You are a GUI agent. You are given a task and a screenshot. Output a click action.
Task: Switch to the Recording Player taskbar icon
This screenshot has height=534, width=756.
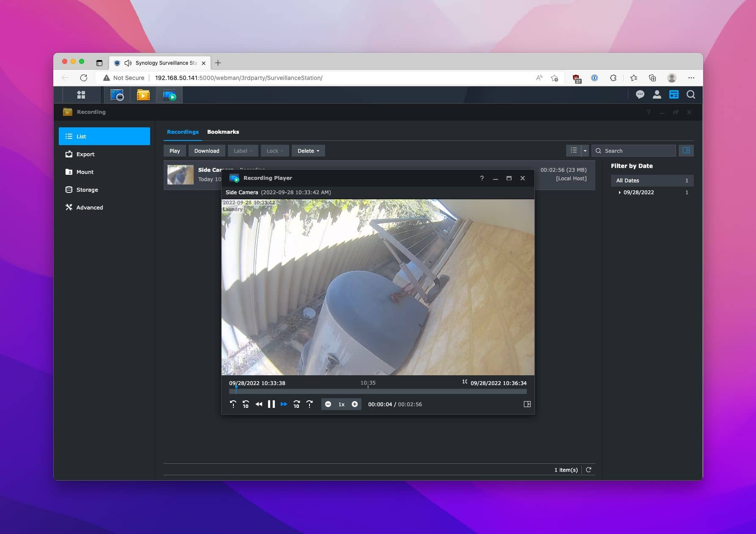coord(170,95)
